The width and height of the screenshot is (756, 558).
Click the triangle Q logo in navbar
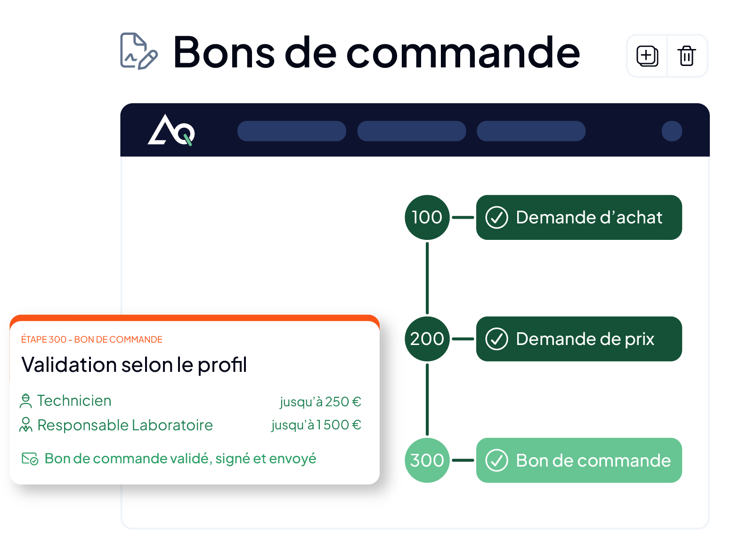click(171, 130)
